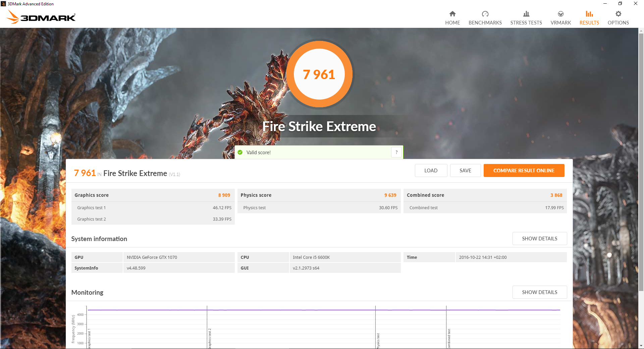This screenshot has height=349, width=644.
Task: Click the Physics score label
Action: (256, 195)
